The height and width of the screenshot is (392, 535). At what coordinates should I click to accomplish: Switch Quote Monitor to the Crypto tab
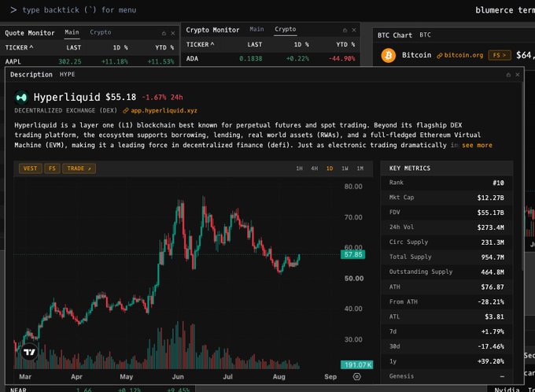pos(101,32)
